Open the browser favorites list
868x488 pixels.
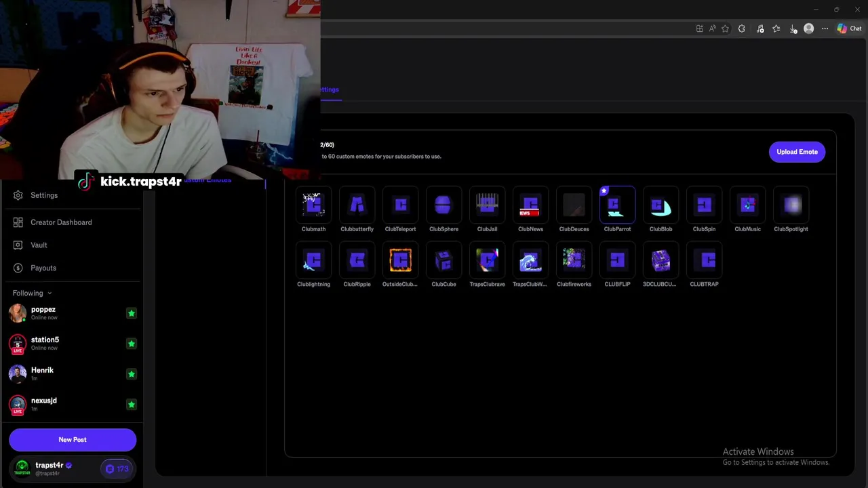[776, 28]
